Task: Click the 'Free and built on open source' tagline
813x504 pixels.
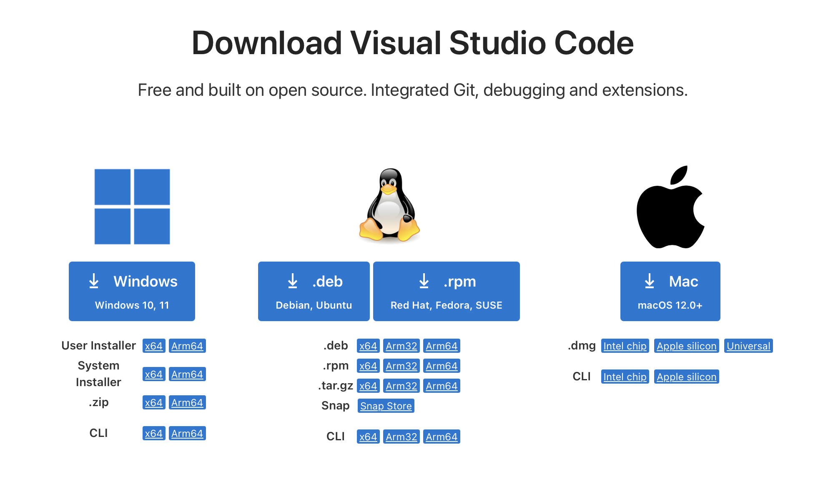Action: (x=413, y=90)
